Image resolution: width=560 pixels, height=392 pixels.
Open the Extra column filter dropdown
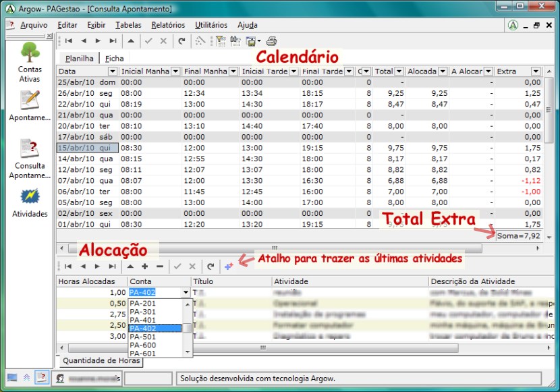coord(536,72)
